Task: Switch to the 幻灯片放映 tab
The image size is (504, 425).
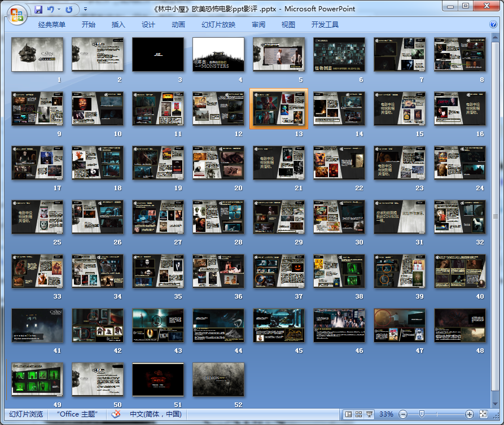Action: 218,25
